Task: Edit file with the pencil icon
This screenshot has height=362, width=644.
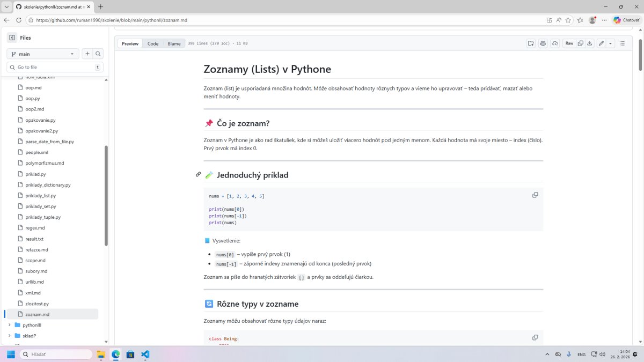Action: click(602, 43)
